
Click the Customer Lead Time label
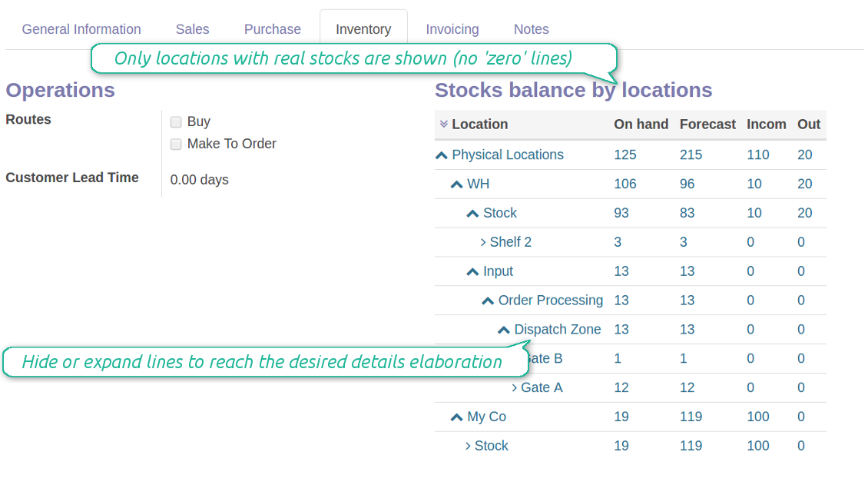click(x=72, y=178)
